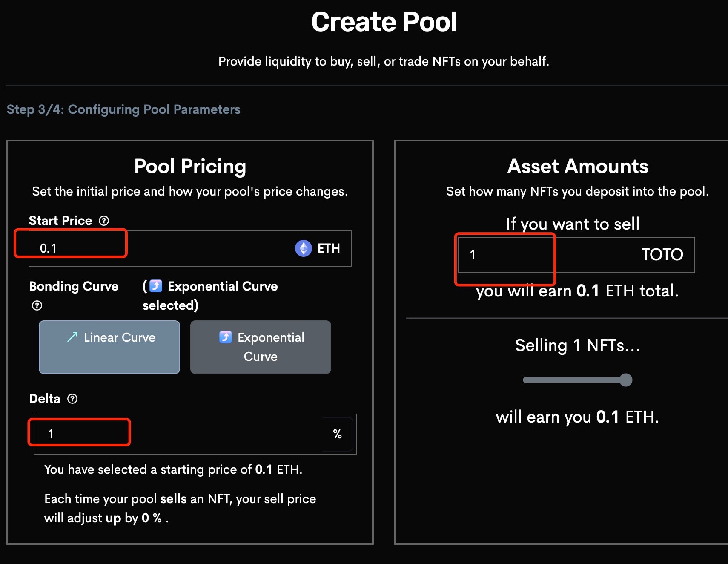Click the Step 3/4 Configuring Pool Parameters text
The image size is (728, 564).
123,109
